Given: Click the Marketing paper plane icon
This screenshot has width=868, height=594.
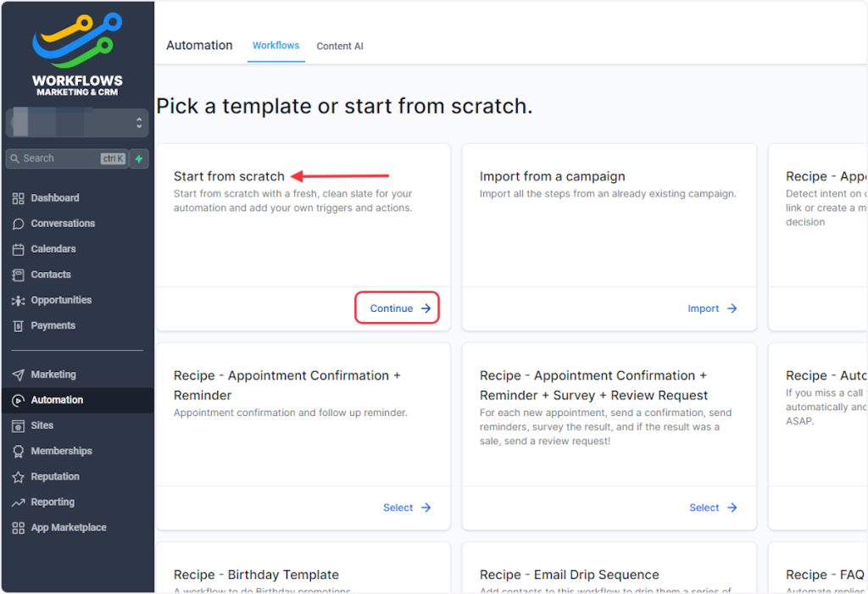Looking at the screenshot, I should coord(18,375).
